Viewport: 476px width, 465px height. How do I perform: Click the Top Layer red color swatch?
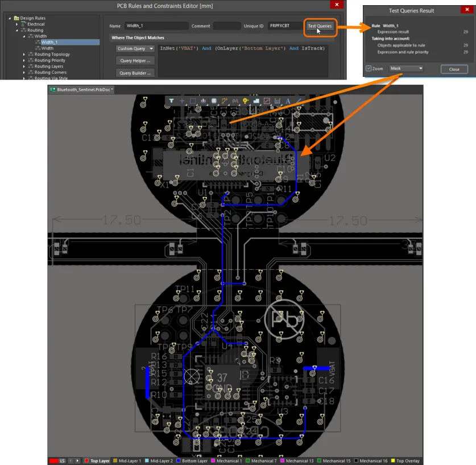tap(86, 461)
